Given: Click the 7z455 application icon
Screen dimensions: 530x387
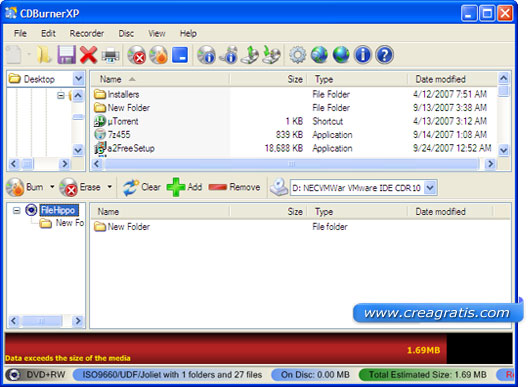Looking at the screenshot, I should click(100, 135).
